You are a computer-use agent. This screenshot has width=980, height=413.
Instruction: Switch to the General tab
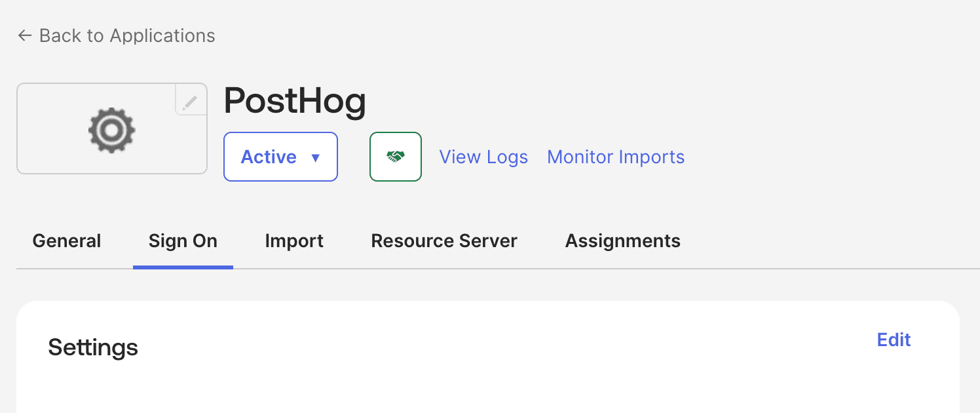tap(67, 241)
